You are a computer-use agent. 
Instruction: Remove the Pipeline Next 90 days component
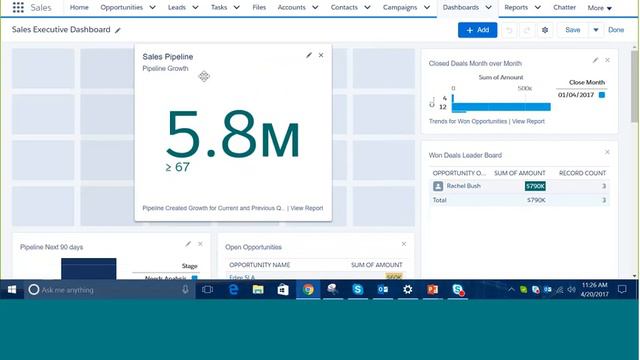click(x=200, y=244)
